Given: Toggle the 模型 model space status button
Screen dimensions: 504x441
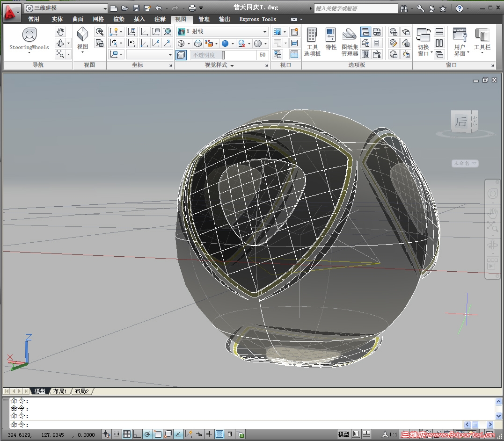Looking at the screenshot, I should [343, 434].
